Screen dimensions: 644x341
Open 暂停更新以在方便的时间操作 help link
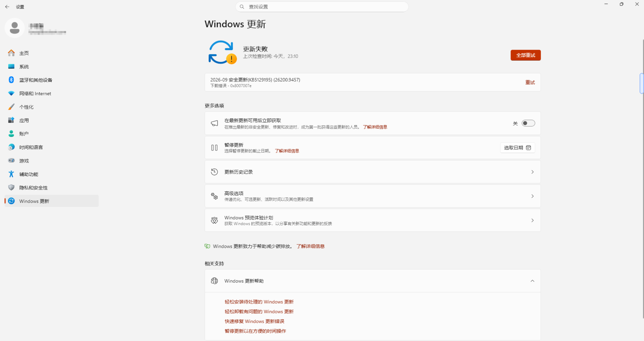tap(255, 331)
